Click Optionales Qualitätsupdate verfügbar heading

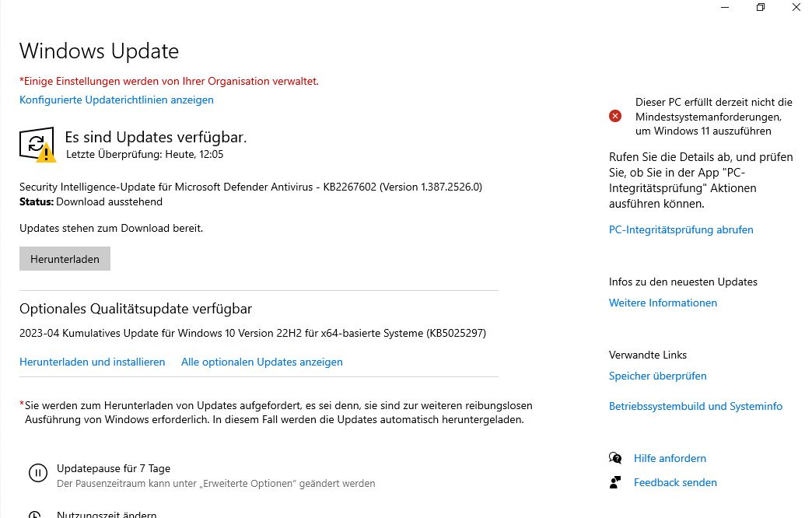click(135, 309)
